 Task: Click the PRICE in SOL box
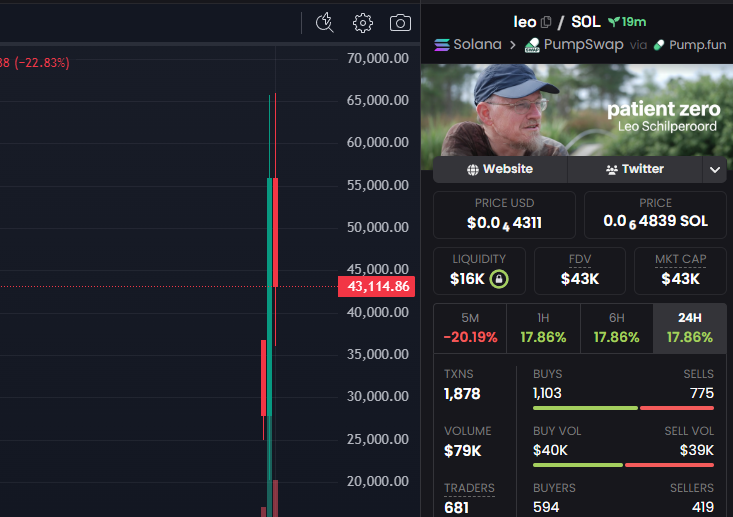655,215
